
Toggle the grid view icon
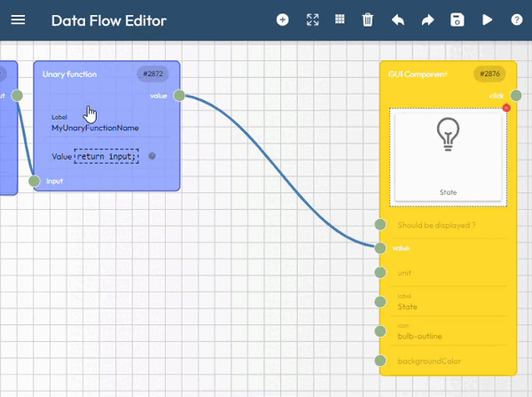[340, 19]
